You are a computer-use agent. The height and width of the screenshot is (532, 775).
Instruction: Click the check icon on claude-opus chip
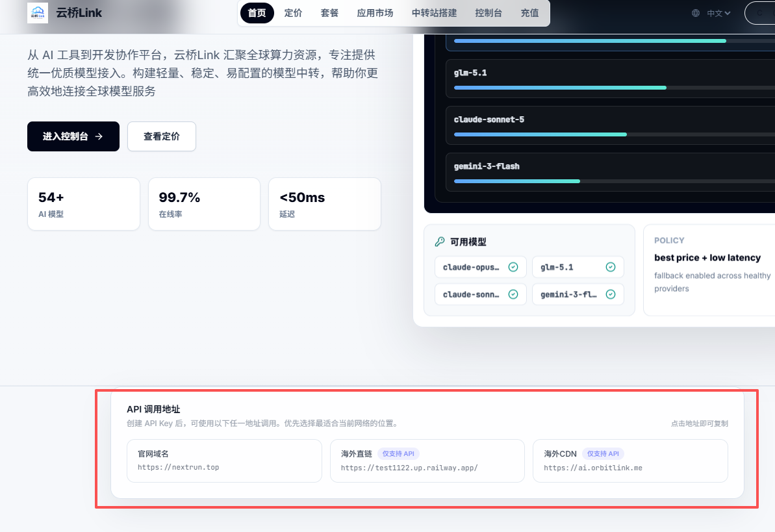pos(514,267)
